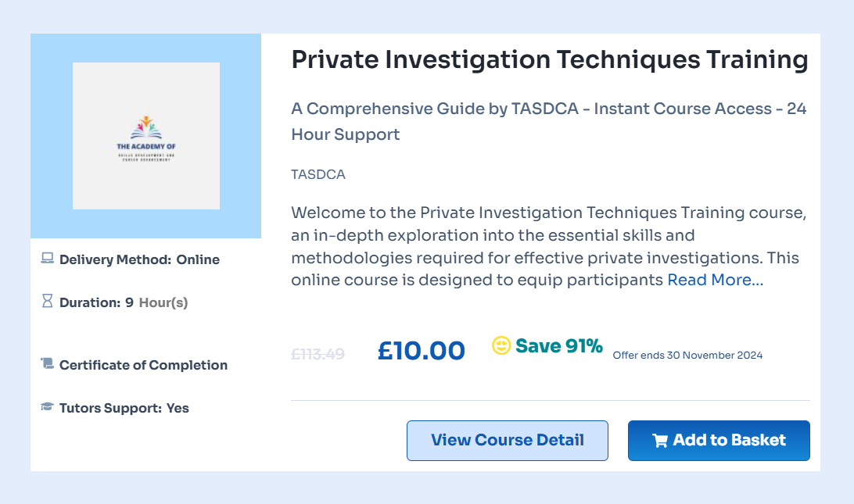Image resolution: width=854 pixels, height=504 pixels.
Task: Open the Private Investigation Techniques Training title
Action: click(550, 60)
